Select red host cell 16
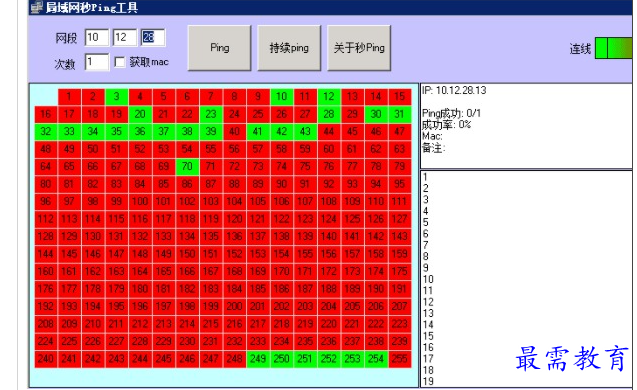Image resolution: width=637 pixels, height=390 pixels. click(46, 114)
